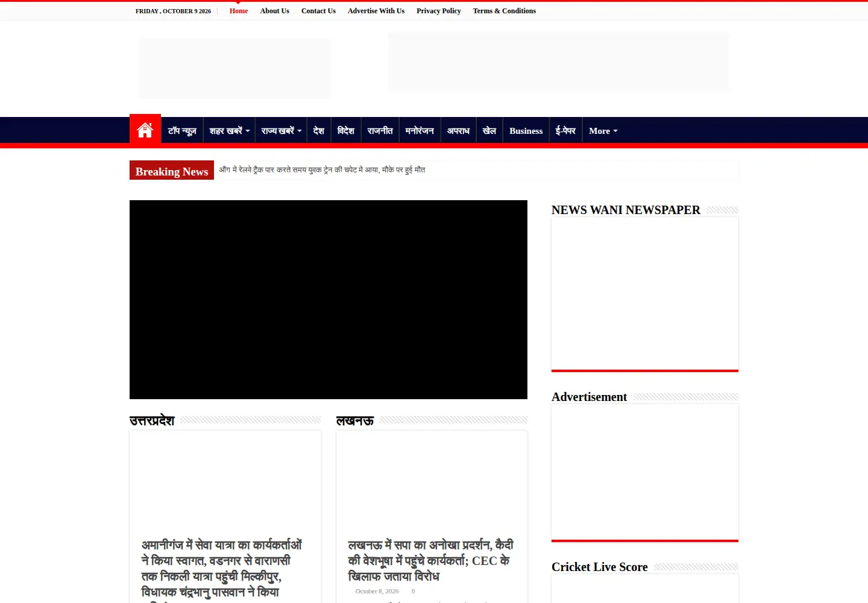Click the NEWS WANI NEWSPAPER widget heading
868x603 pixels.
(x=626, y=210)
